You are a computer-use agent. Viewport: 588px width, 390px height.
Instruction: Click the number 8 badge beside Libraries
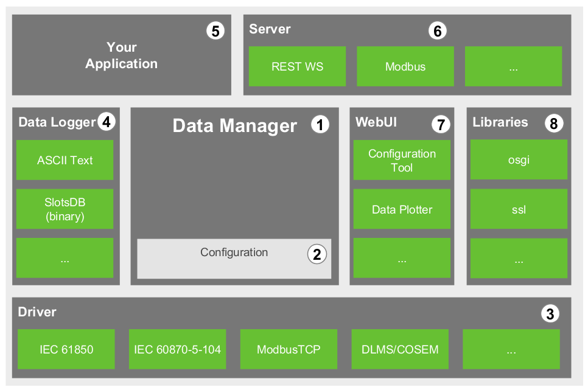pyautogui.click(x=553, y=124)
